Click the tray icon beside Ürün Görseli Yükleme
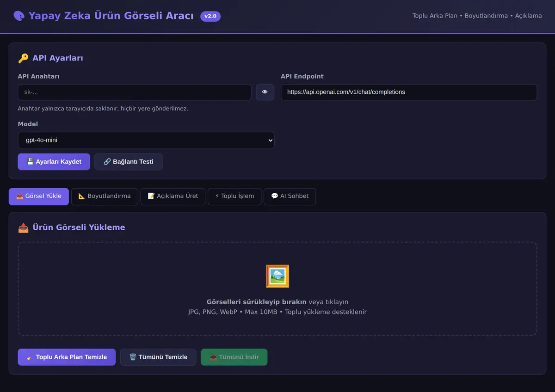The image size is (555, 392). [x=23, y=227]
